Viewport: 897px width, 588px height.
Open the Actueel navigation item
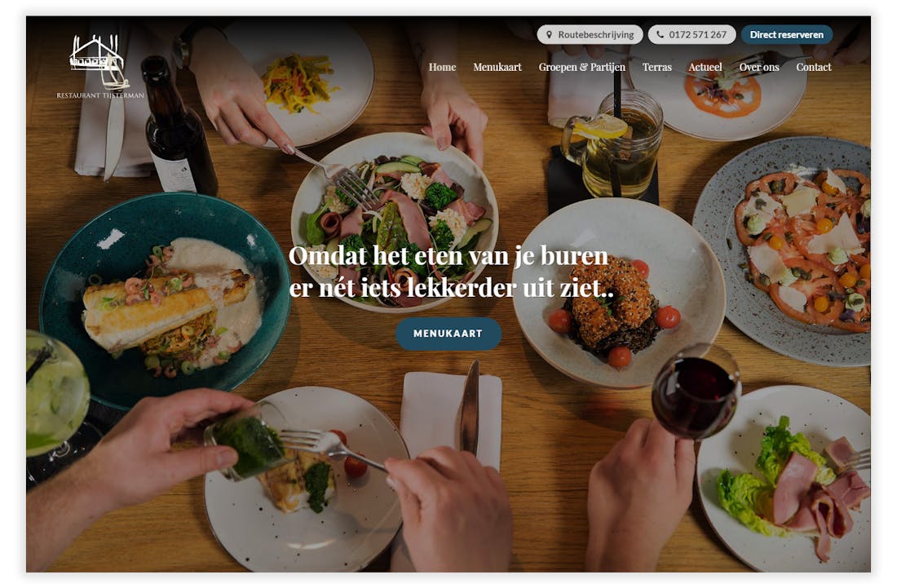click(705, 67)
